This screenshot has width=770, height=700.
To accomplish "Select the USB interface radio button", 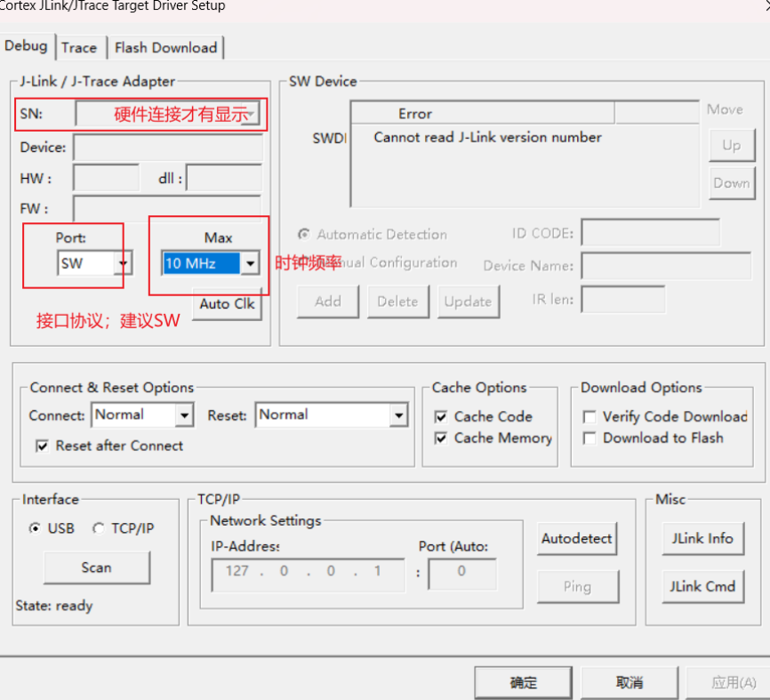I will point(35,528).
